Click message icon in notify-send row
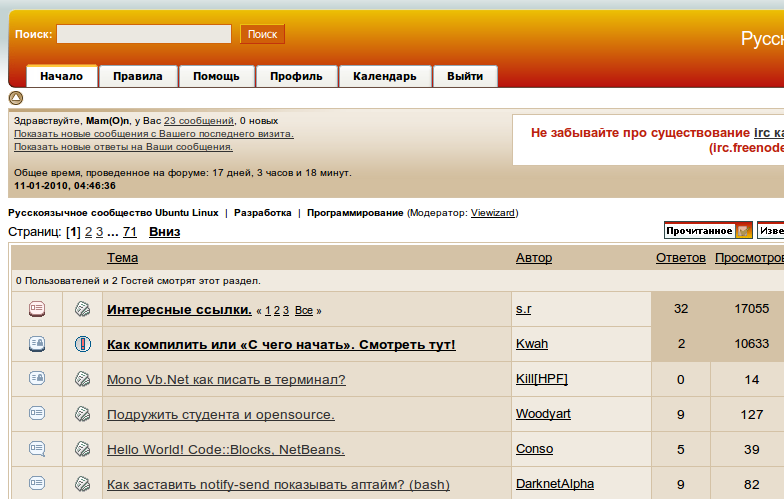This screenshot has width=784, height=499. click(x=82, y=484)
